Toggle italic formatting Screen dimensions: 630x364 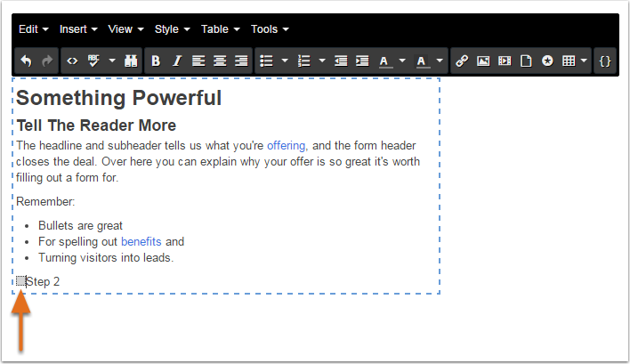177,61
